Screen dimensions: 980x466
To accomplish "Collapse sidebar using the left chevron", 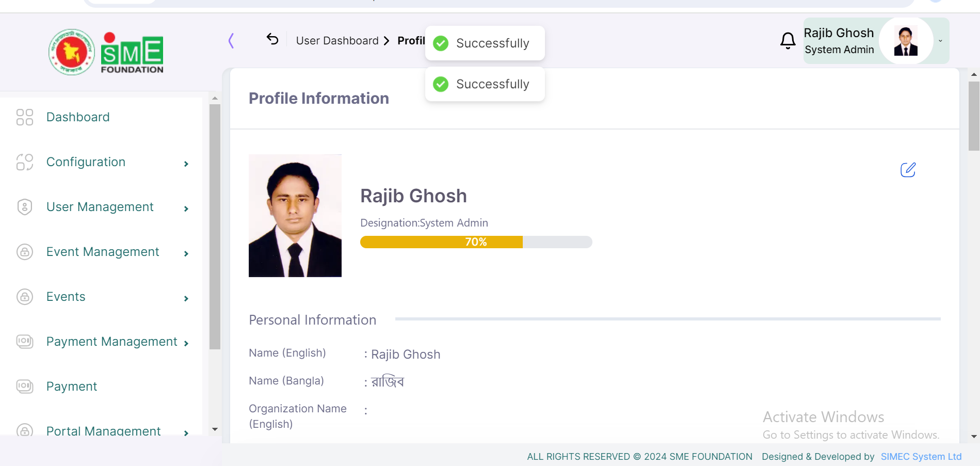I will [231, 40].
